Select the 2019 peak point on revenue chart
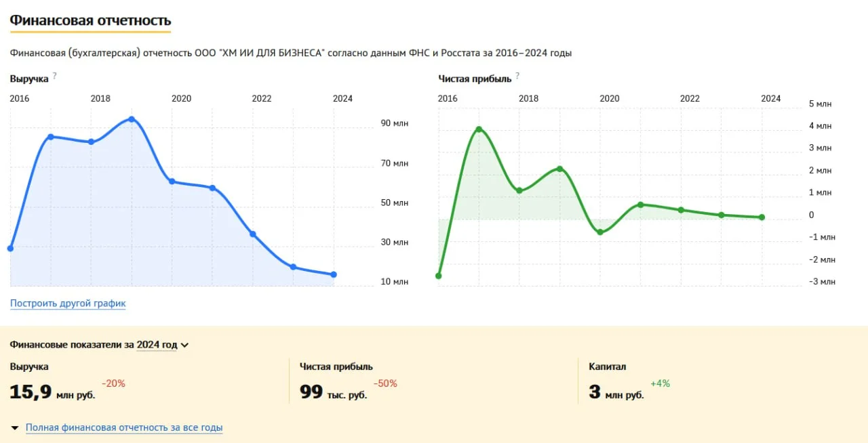This screenshot has width=868, height=443. coord(132,119)
